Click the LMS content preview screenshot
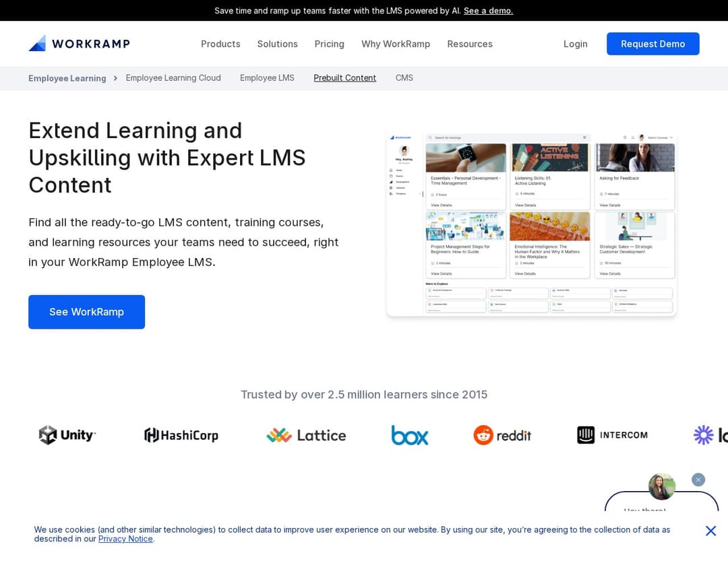The height and width of the screenshot is (582, 728). point(531,224)
